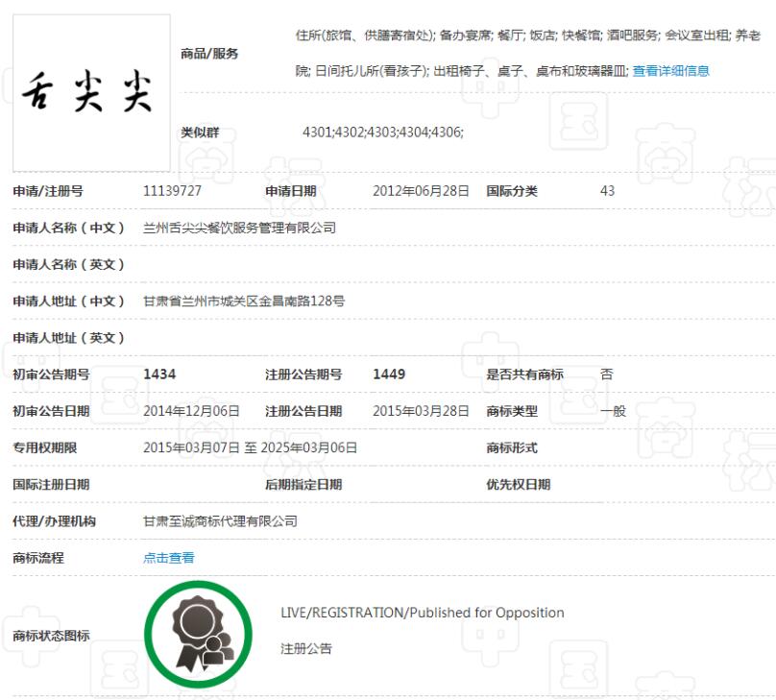776x700 pixels.
Task: Click the 商品/服务 label
Action: (209, 54)
